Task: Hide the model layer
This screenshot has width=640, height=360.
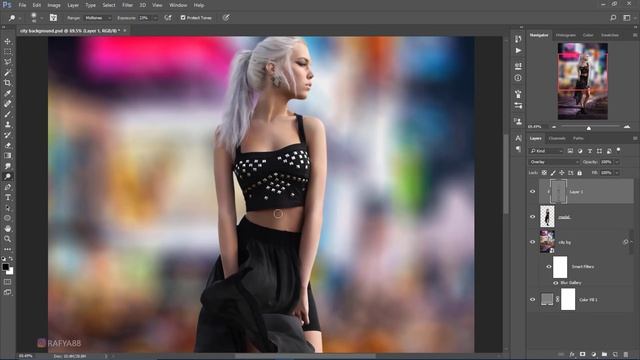Action: coord(532,217)
